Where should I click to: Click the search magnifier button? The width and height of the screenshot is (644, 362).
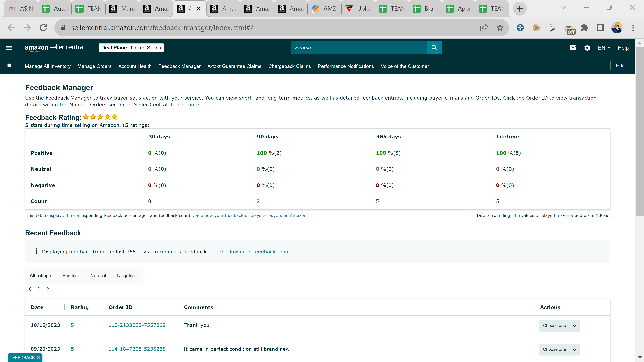(x=434, y=48)
